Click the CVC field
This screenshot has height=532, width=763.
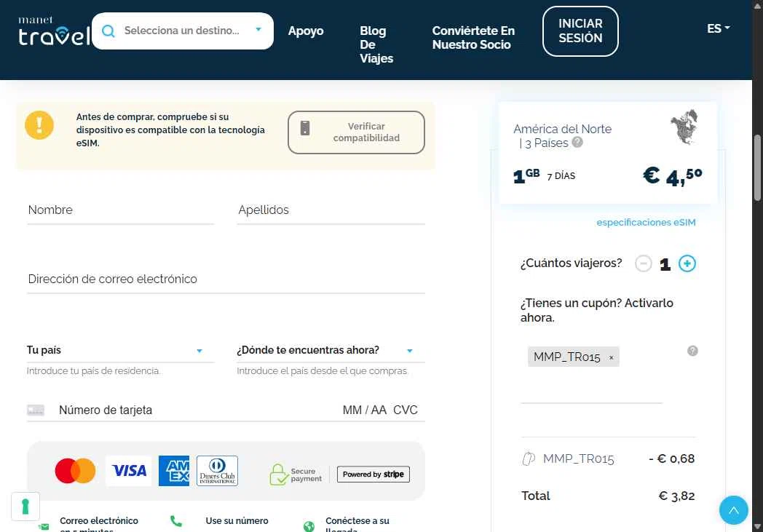(x=406, y=410)
